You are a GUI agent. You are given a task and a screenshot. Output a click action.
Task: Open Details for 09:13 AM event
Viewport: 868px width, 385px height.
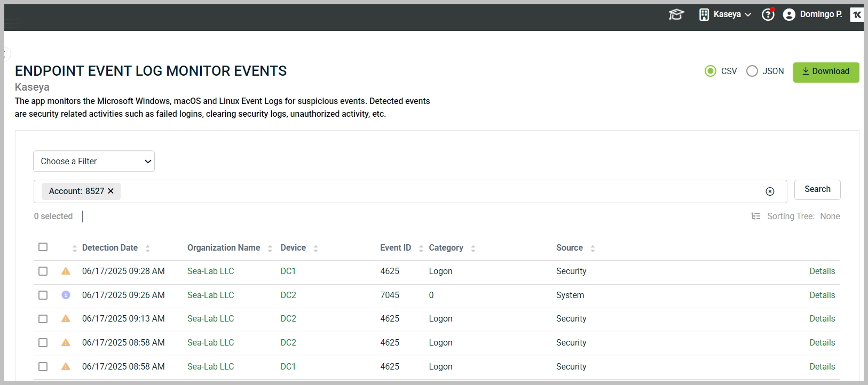[822, 318]
